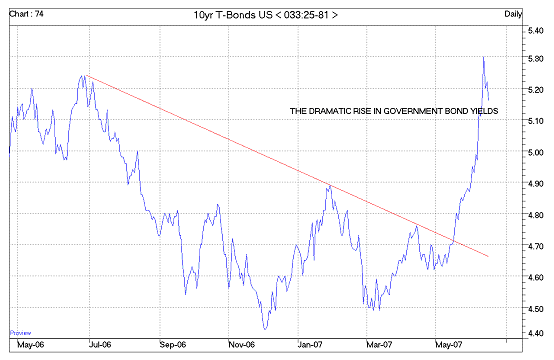
Task: Click the 5.20 y-axis value
Action: tap(535, 90)
